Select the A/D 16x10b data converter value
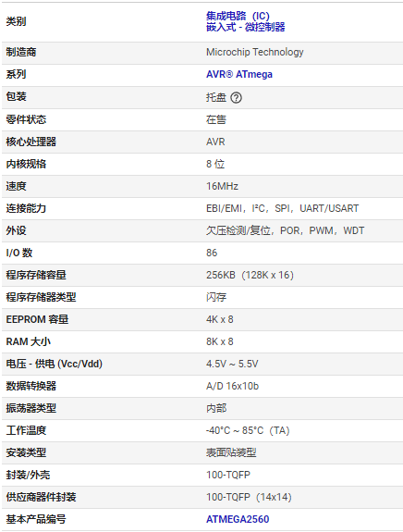The width and height of the screenshot is (403, 532). point(232,386)
